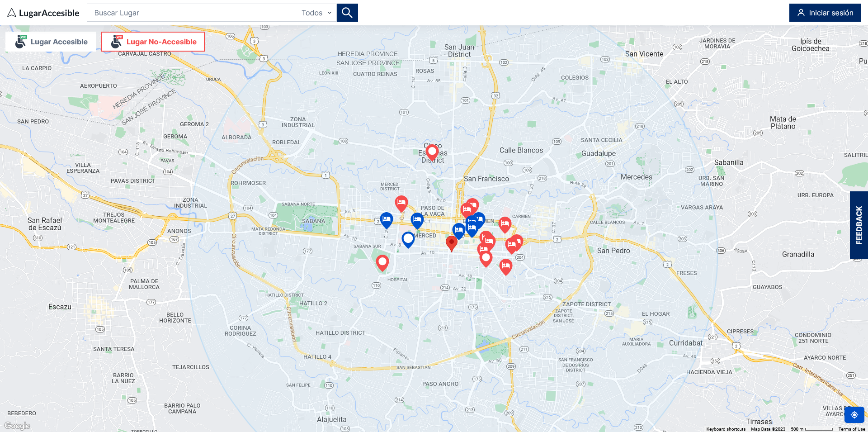Click the 500 m map scale control
Screen dimensions: 868x432
coord(811,429)
